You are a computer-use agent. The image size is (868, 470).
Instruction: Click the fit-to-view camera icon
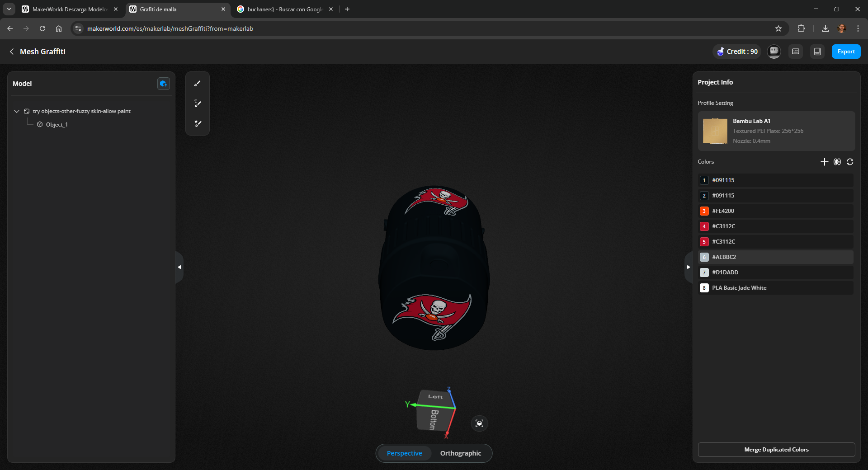tap(479, 423)
